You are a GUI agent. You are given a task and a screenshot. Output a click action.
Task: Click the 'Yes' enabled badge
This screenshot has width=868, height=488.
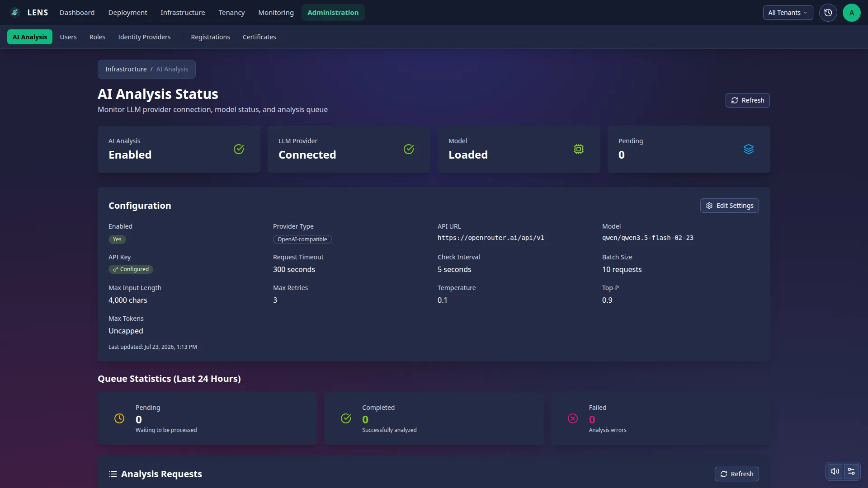pos(117,239)
